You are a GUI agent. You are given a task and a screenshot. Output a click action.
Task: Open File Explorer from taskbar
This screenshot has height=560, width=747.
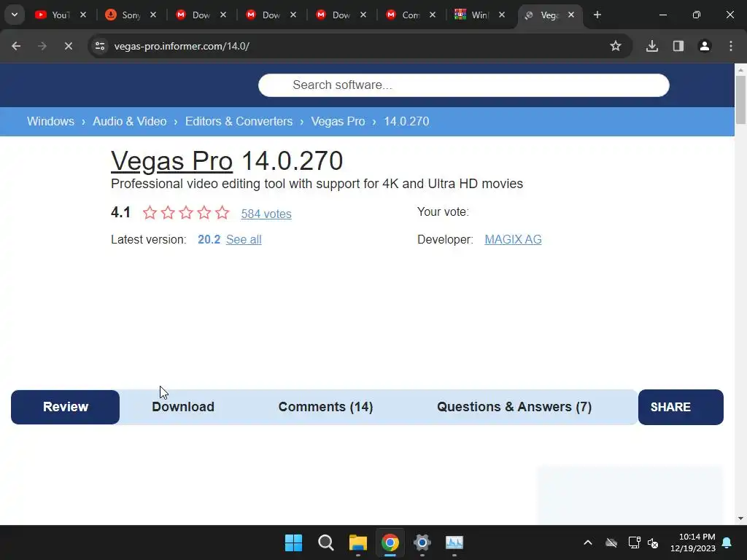(x=357, y=542)
